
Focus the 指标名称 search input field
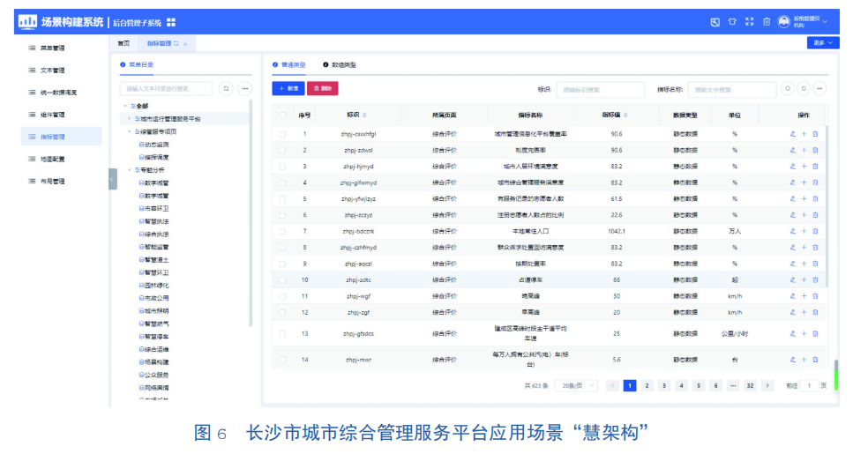pos(732,89)
